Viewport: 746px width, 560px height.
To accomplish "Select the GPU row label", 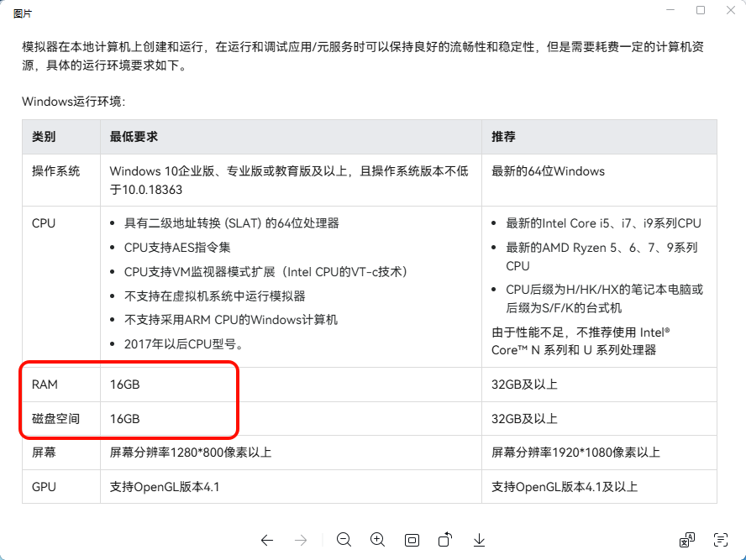I will (x=44, y=487).
